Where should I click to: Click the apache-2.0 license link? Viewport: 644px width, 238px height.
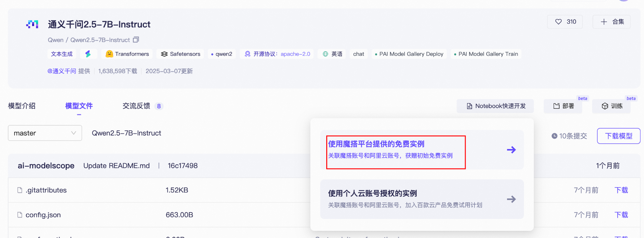[296, 54]
